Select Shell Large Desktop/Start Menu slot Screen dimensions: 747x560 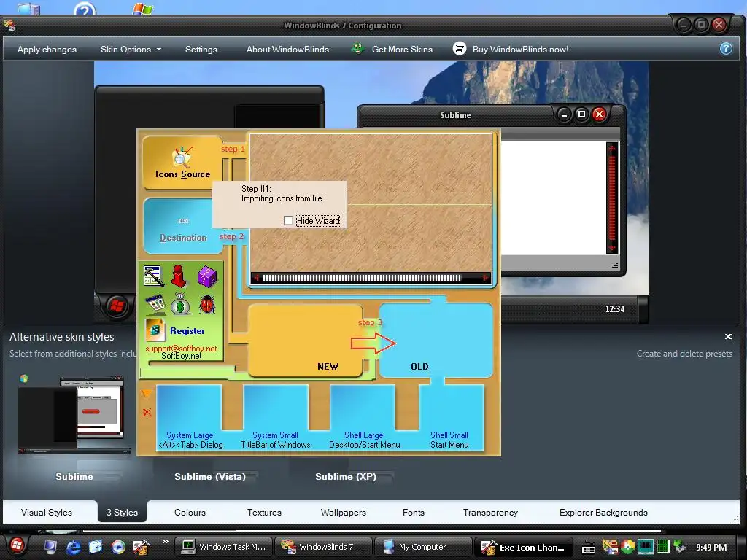[364, 418]
